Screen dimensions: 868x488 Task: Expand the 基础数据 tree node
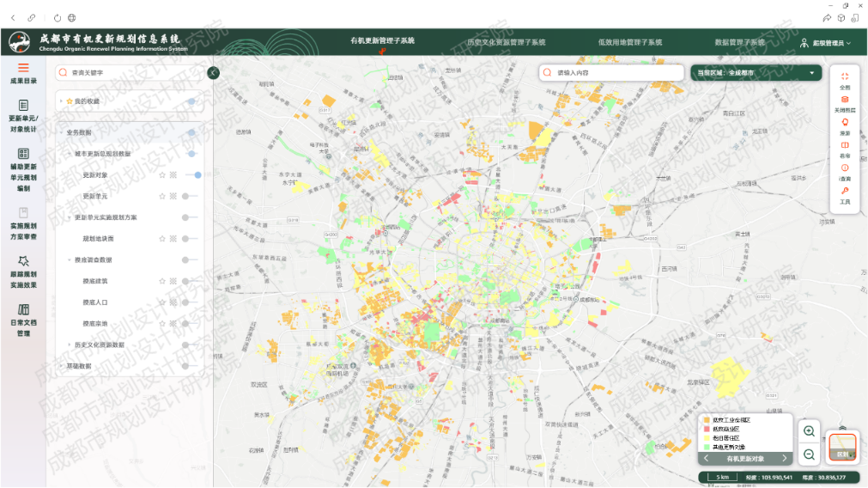(x=61, y=366)
